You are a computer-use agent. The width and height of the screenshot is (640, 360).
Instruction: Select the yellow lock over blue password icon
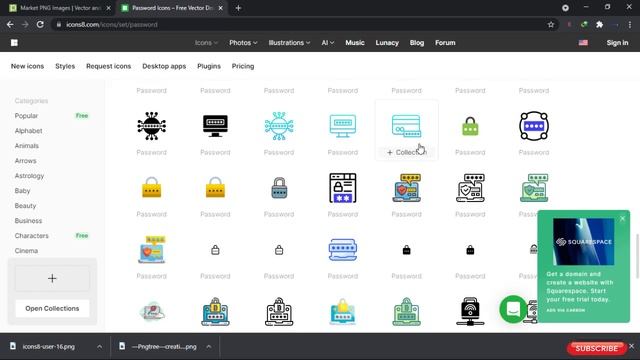tap(342, 311)
